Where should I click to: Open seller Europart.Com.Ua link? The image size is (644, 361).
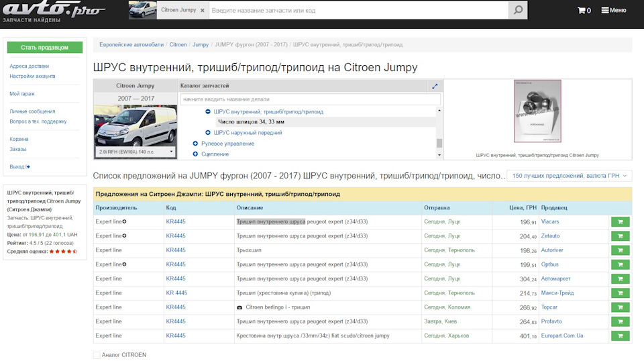562,336
